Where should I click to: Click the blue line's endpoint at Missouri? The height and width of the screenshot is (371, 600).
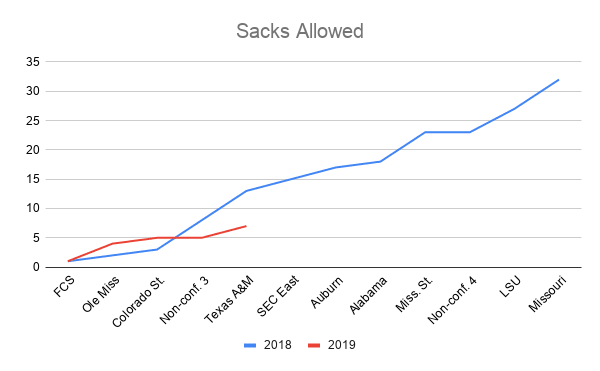point(559,80)
